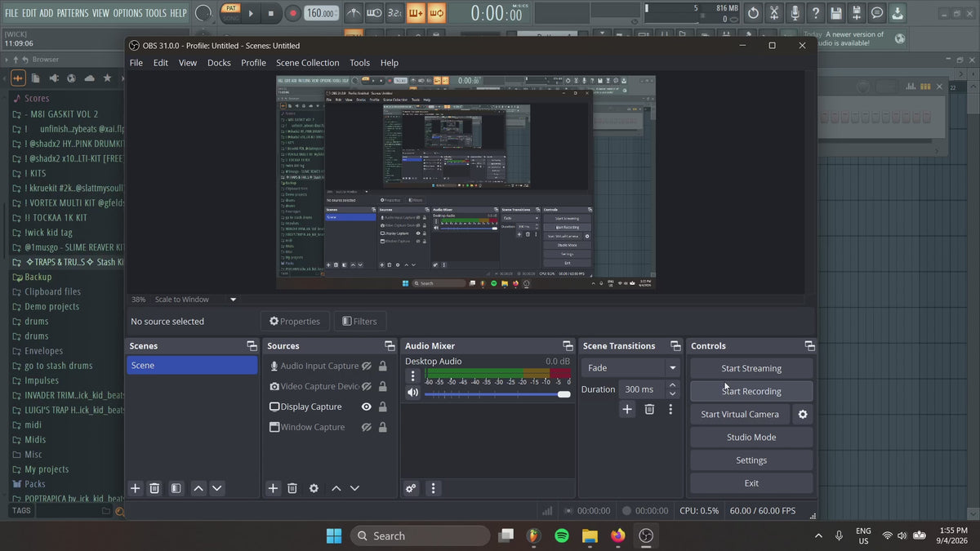This screenshot has width=980, height=551.
Task: Increase Duration with the up stepper arrow
Action: pos(672,384)
